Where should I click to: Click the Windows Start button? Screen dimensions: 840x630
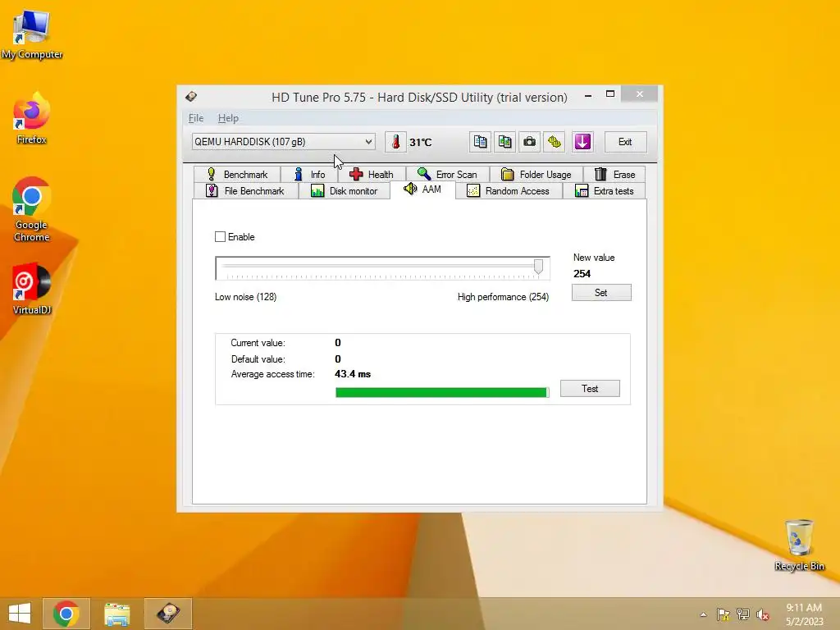(20, 614)
